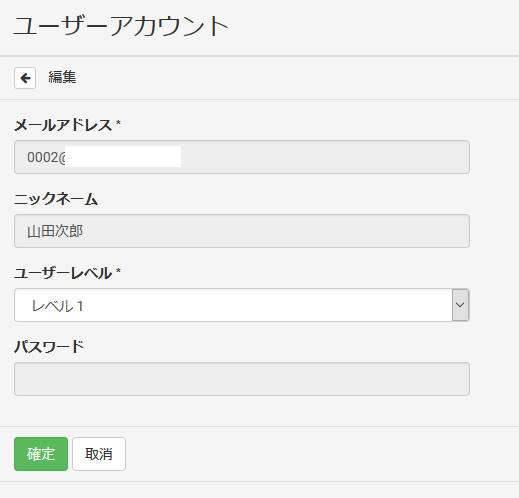The image size is (519, 498).
Task: Focus the メールアドレス input field
Action: click(242, 157)
